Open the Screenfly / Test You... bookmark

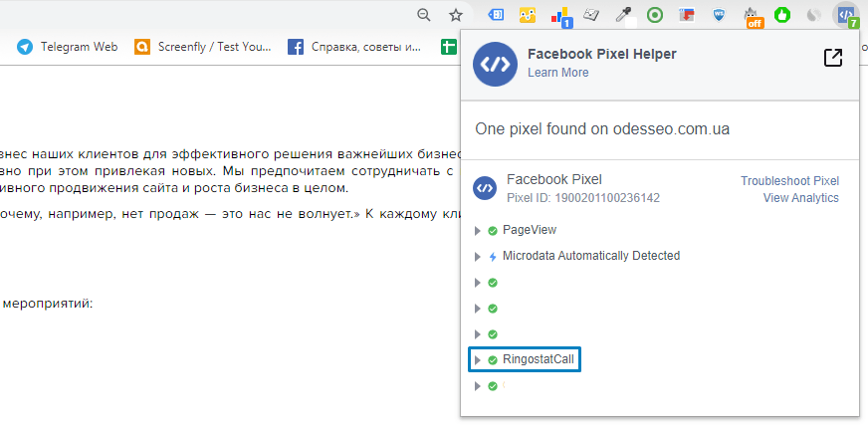pos(203,47)
